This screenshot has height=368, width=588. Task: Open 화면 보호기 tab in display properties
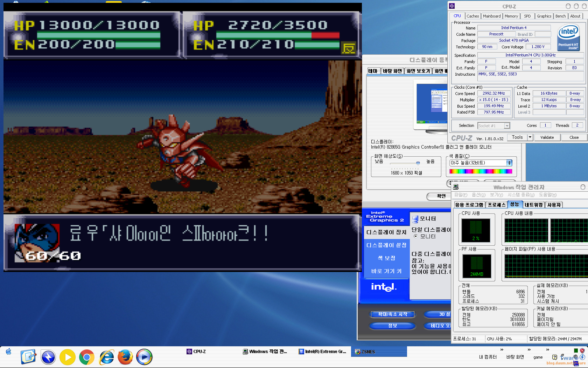pos(418,71)
